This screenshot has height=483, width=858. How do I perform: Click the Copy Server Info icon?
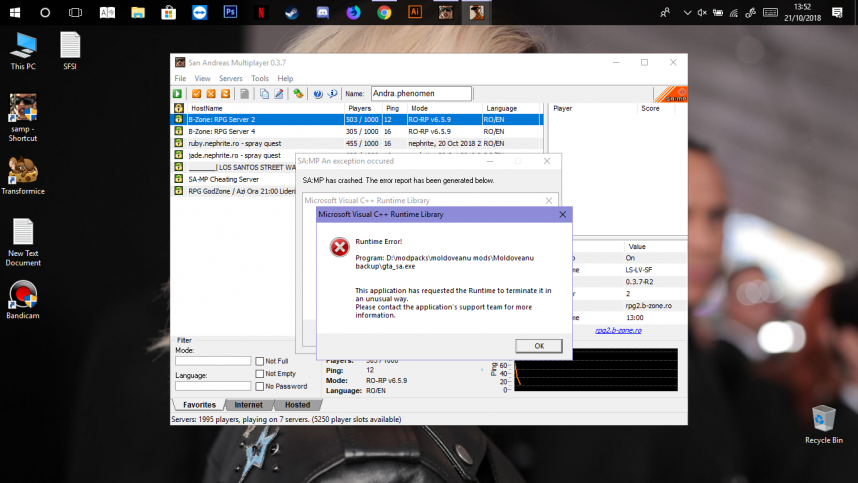tap(264, 94)
